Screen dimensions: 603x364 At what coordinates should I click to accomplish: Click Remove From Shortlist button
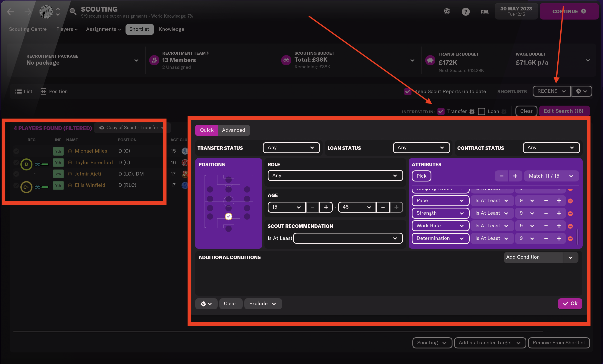pos(559,343)
